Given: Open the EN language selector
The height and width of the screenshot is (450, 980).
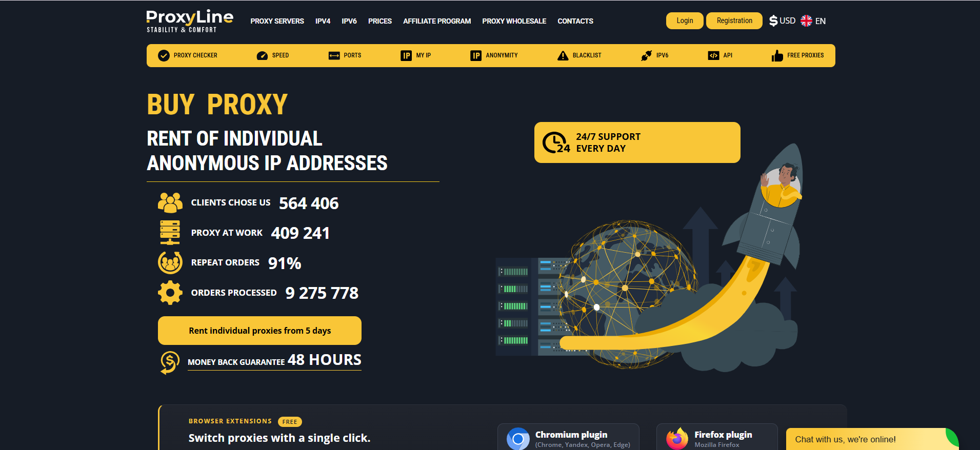Looking at the screenshot, I should (813, 21).
